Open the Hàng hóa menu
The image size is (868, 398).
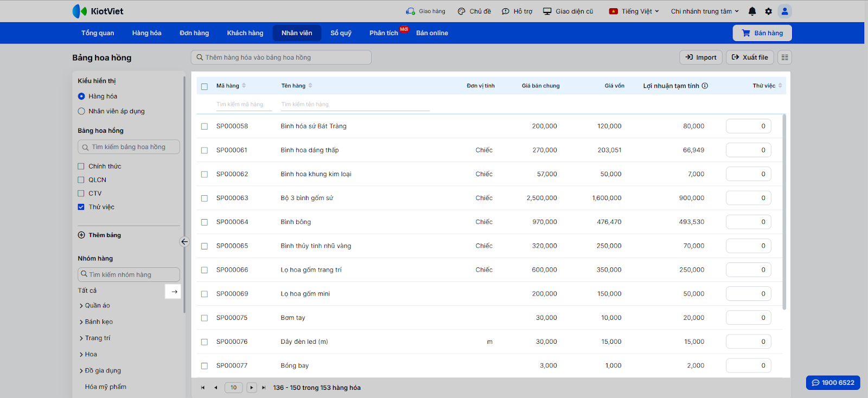(146, 33)
